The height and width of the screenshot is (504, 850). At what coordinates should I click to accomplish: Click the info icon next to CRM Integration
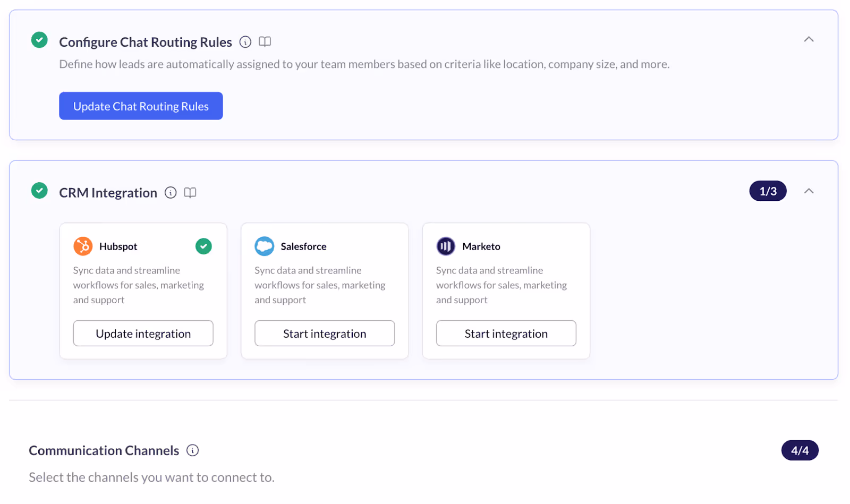click(170, 192)
